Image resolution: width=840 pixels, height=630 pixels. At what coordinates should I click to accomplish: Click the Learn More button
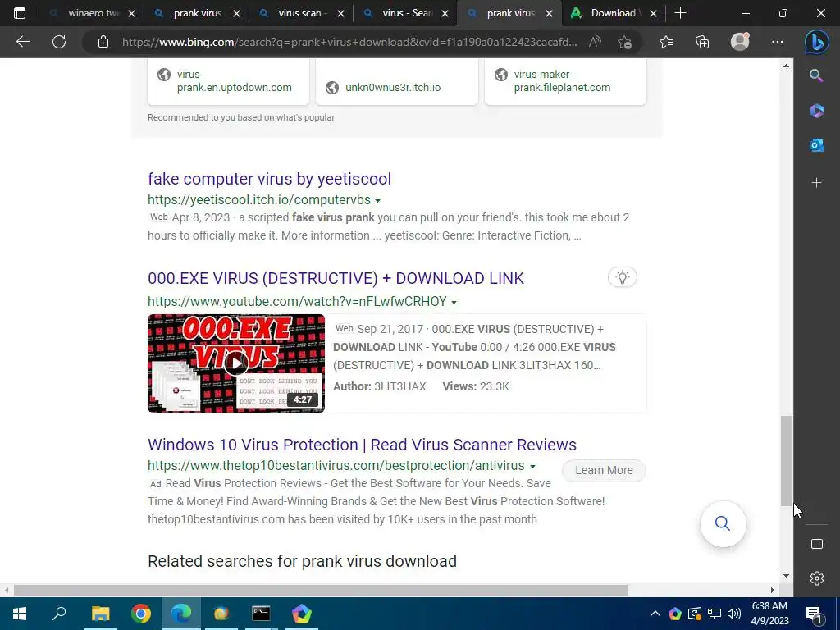coord(604,470)
